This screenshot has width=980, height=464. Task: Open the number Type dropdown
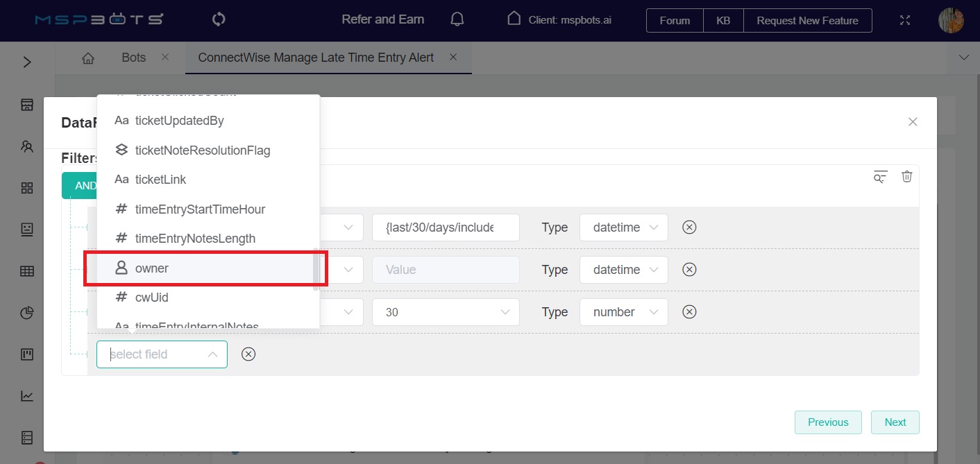click(623, 312)
